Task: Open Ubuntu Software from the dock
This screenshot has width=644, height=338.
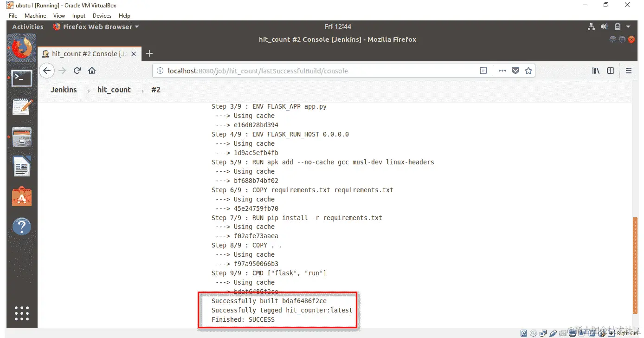Action: 22,197
